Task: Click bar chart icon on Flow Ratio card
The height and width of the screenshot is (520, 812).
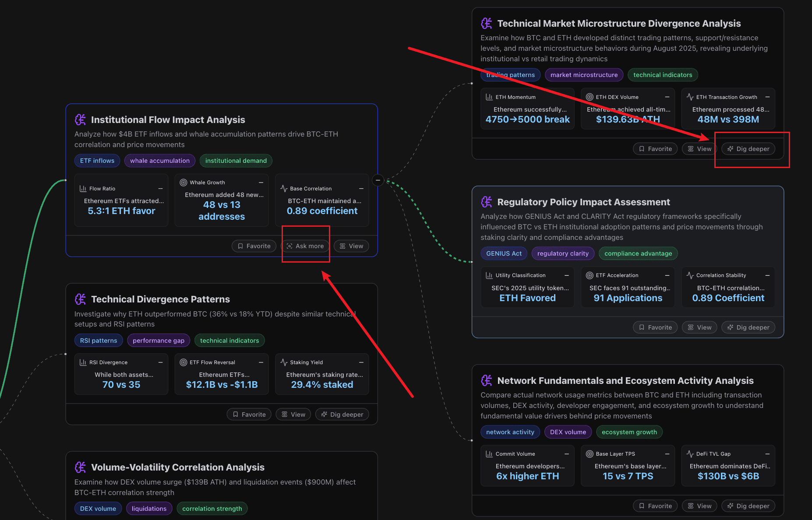Action: pyautogui.click(x=83, y=189)
